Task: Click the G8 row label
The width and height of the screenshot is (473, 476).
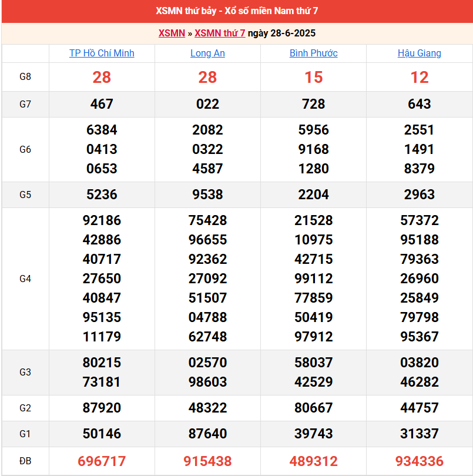Action: click(25, 77)
